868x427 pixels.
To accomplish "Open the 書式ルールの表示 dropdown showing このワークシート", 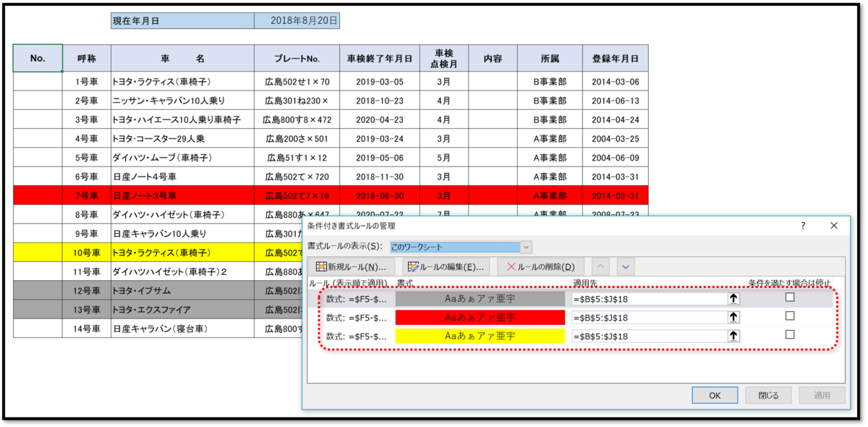I will coord(461,247).
